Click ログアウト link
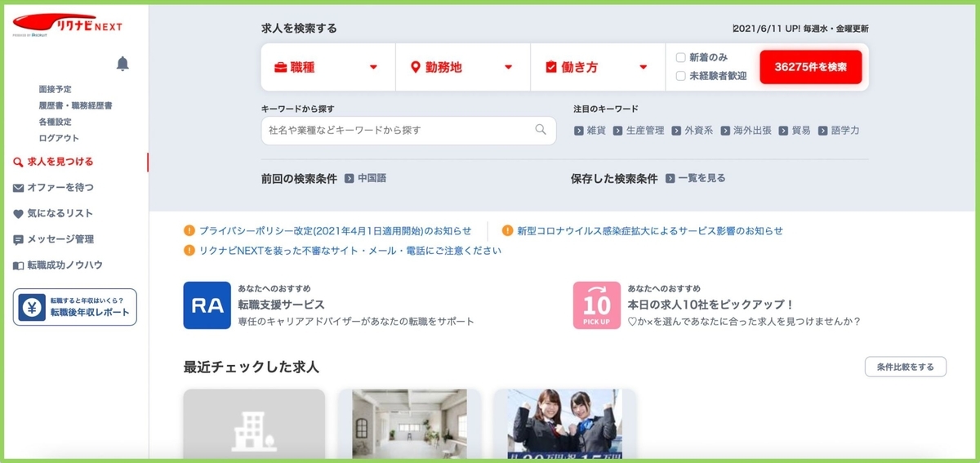 pyautogui.click(x=59, y=138)
